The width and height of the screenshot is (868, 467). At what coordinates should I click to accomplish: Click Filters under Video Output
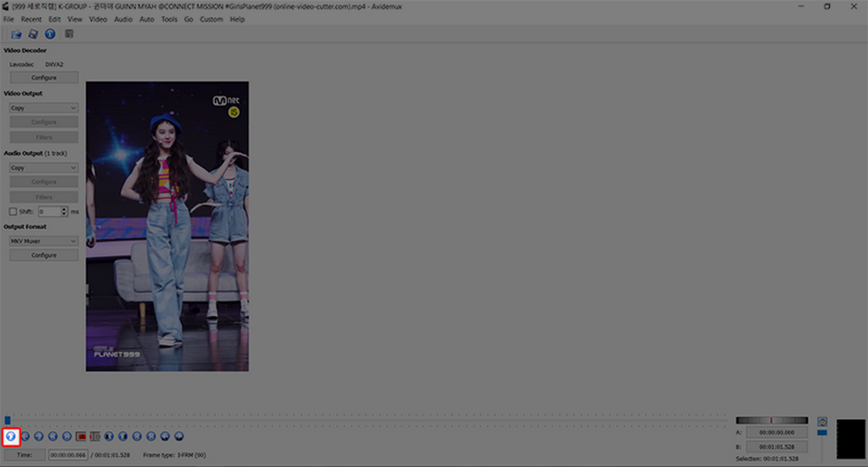click(43, 138)
